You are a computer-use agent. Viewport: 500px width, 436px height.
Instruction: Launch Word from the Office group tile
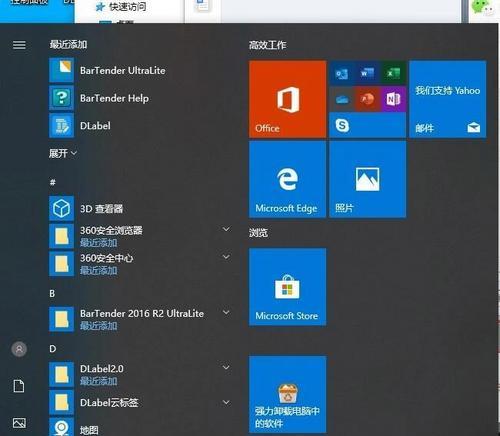[x=367, y=73]
